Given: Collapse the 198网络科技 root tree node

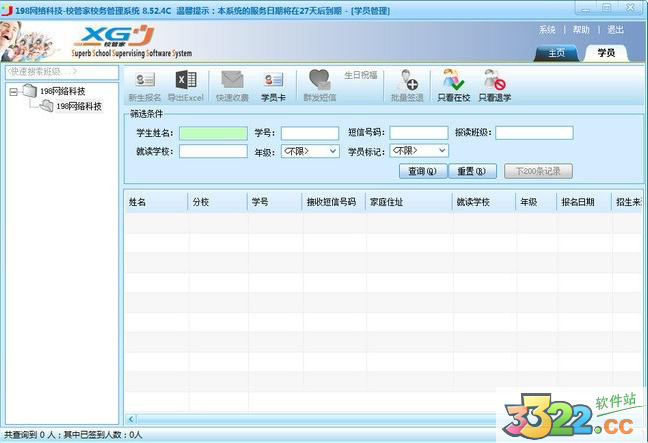Looking at the screenshot, I should [13, 91].
